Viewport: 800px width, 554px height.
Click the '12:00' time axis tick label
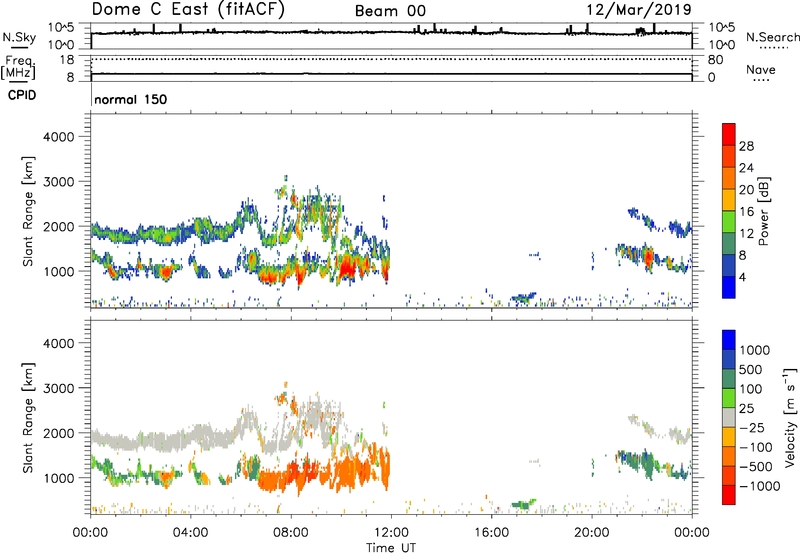(391, 533)
